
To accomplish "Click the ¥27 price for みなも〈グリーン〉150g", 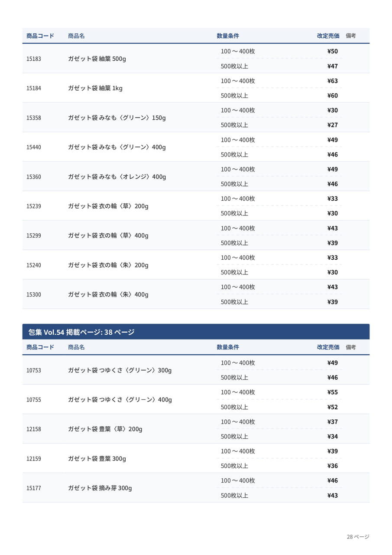I will pyautogui.click(x=333, y=125).
